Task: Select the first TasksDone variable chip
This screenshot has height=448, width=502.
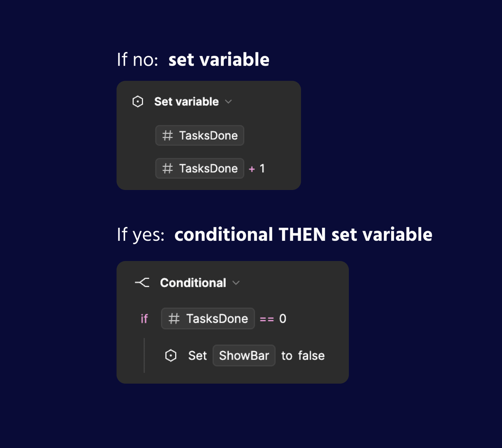Action: coord(200,135)
